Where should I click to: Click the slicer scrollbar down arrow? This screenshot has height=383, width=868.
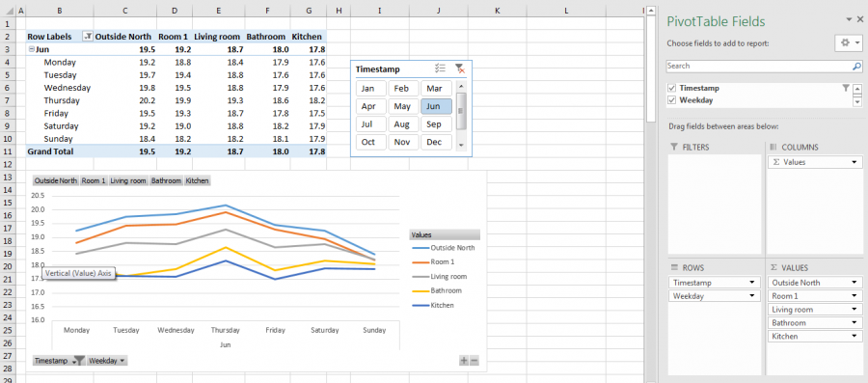click(461, 145)
